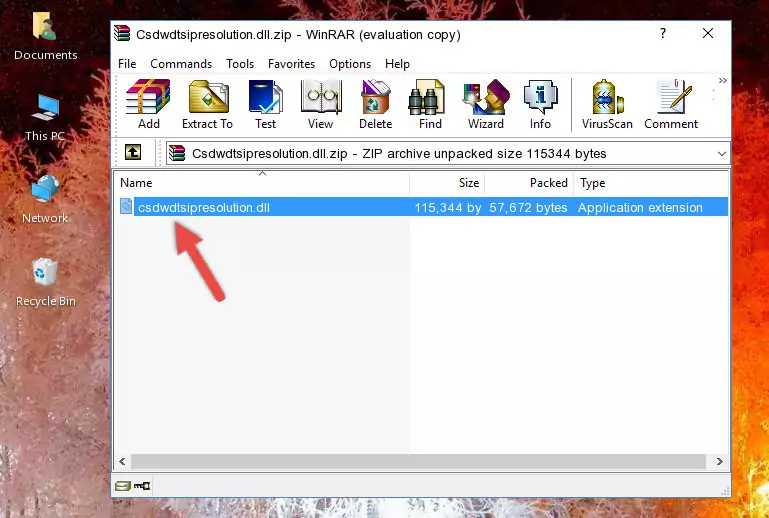Open the File menu

[x=127, y=64]
